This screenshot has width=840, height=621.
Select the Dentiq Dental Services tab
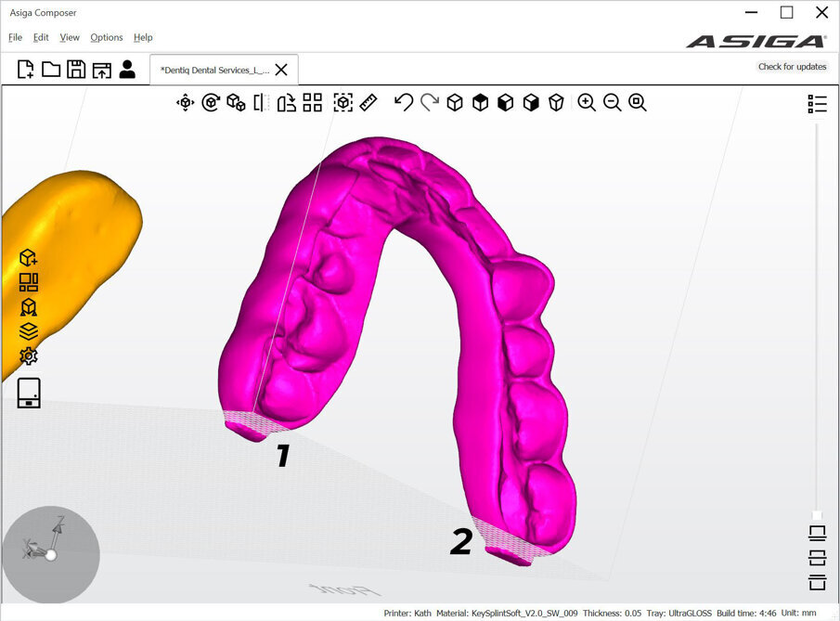point(214,70)
